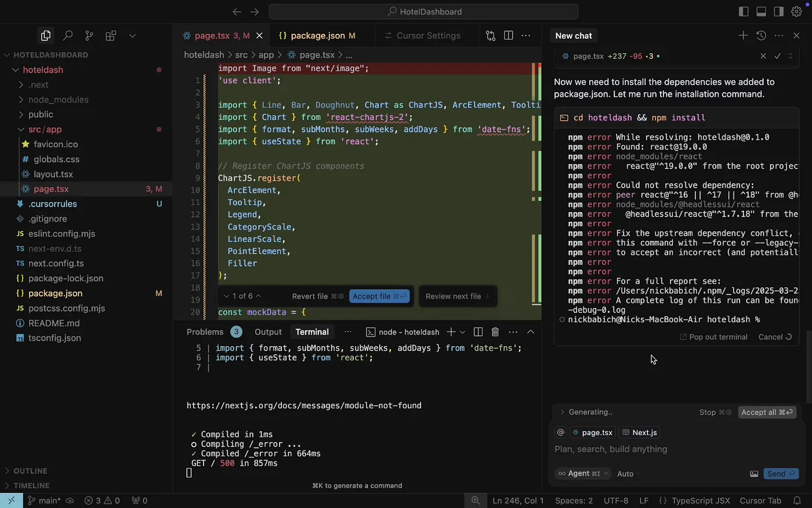The height and width of the screenshot is (508, 812).
Task: Attach an image in the chat input
Action: [x=754, y=474]
